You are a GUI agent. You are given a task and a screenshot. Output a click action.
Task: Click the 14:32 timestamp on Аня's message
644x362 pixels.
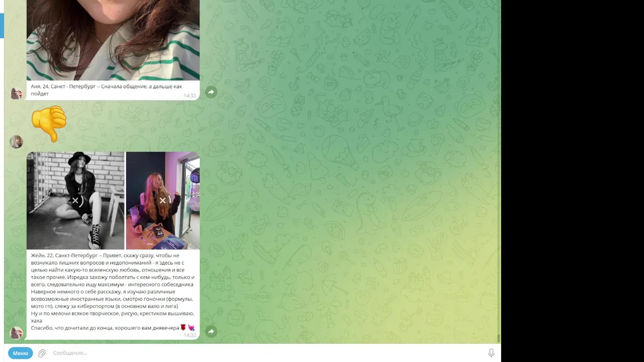pos(190,96)
